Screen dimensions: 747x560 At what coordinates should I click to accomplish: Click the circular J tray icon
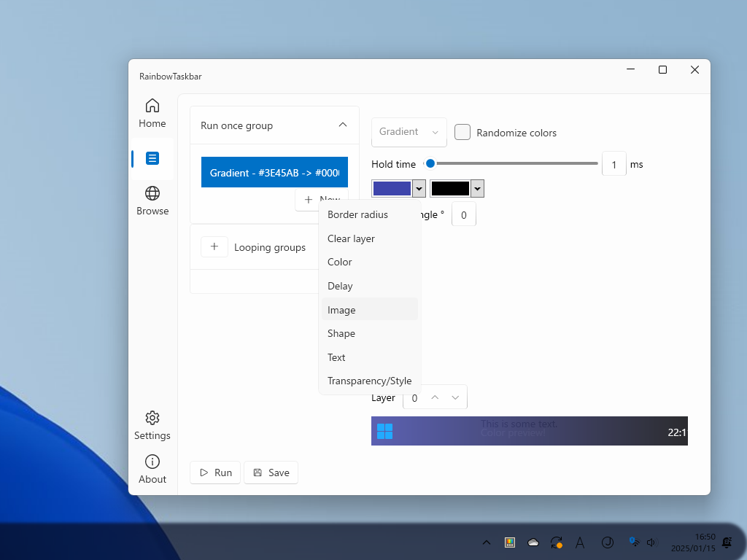608,542
